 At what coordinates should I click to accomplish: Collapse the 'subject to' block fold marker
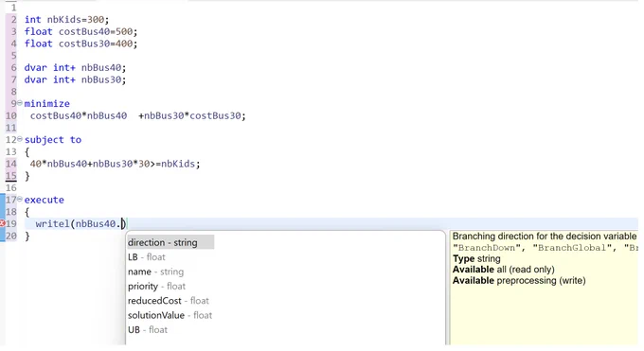point(20,139)
